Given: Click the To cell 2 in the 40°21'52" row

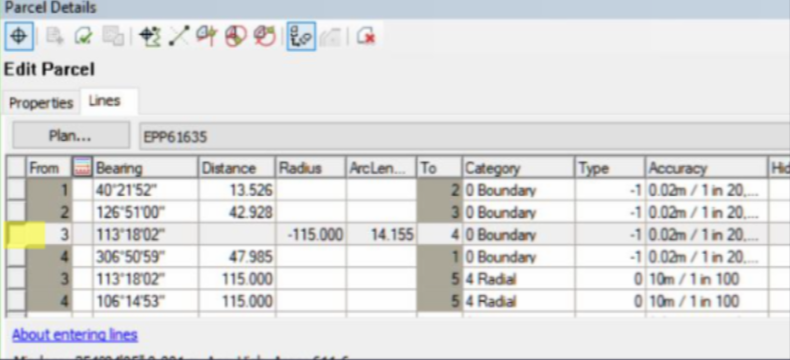Looking at the screenshot, I should [439, 190].
